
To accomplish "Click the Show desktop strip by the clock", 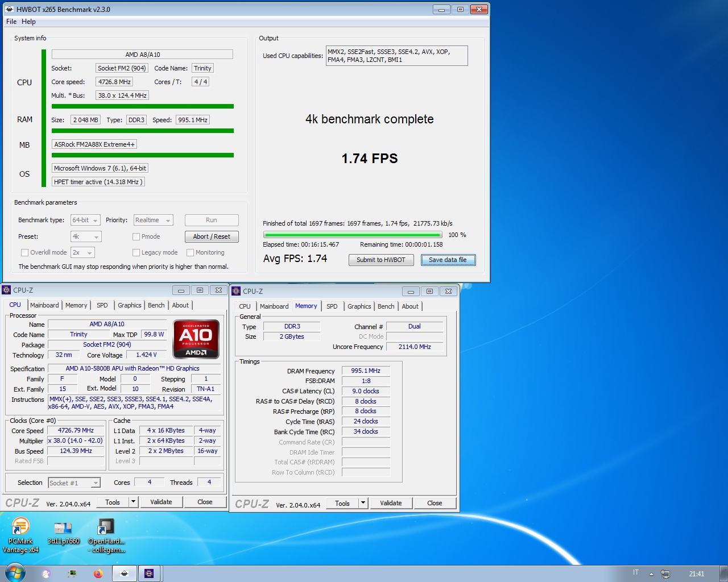I will pos(723,573).
